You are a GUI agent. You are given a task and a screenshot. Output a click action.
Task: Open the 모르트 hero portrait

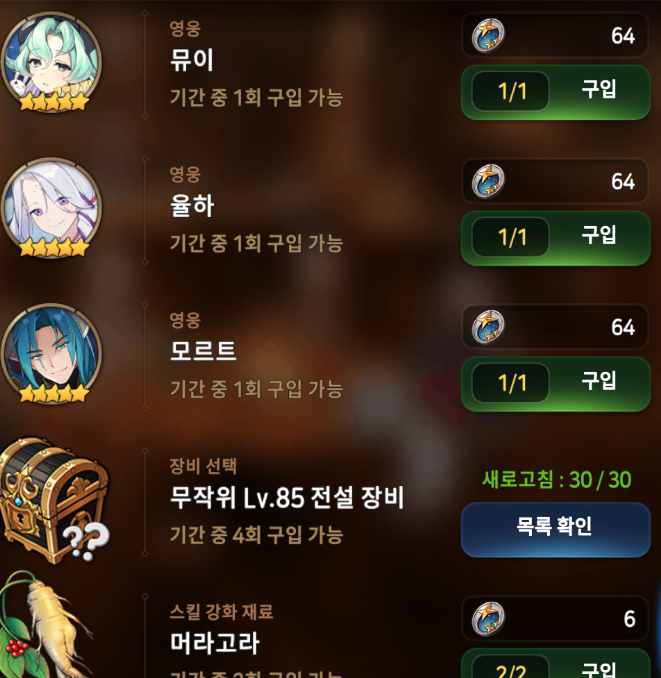point(51,354)
